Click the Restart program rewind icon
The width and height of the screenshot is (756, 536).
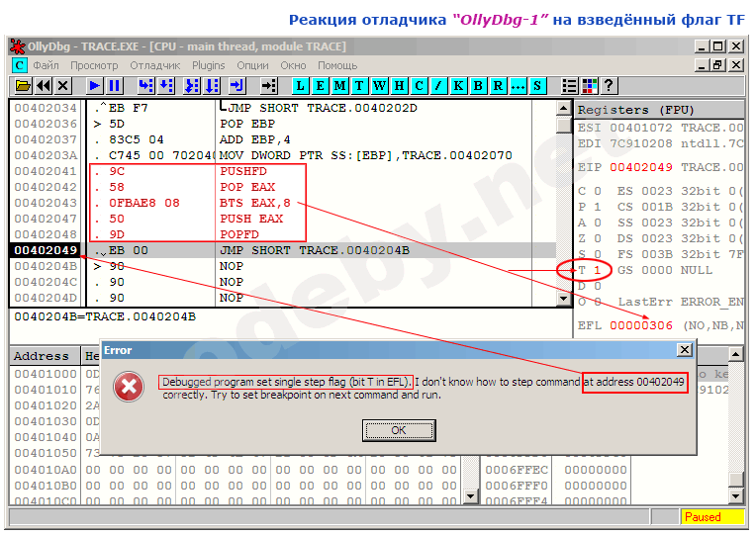tap(43, 86)
